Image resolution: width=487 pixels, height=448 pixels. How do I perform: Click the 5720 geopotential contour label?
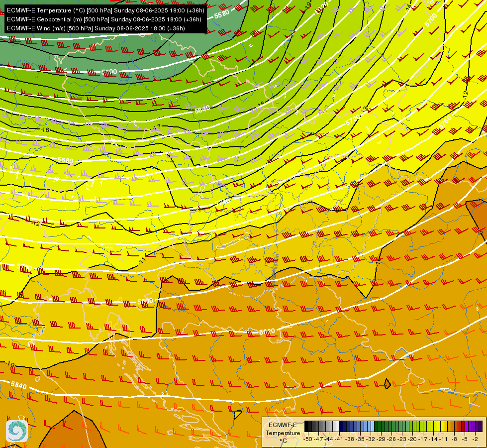pos(353,119)
